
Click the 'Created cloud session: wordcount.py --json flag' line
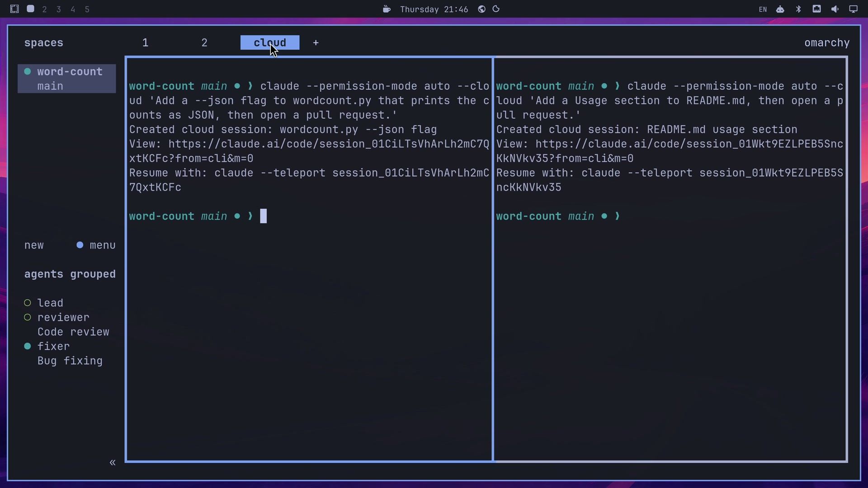click(x=283, y=129)
